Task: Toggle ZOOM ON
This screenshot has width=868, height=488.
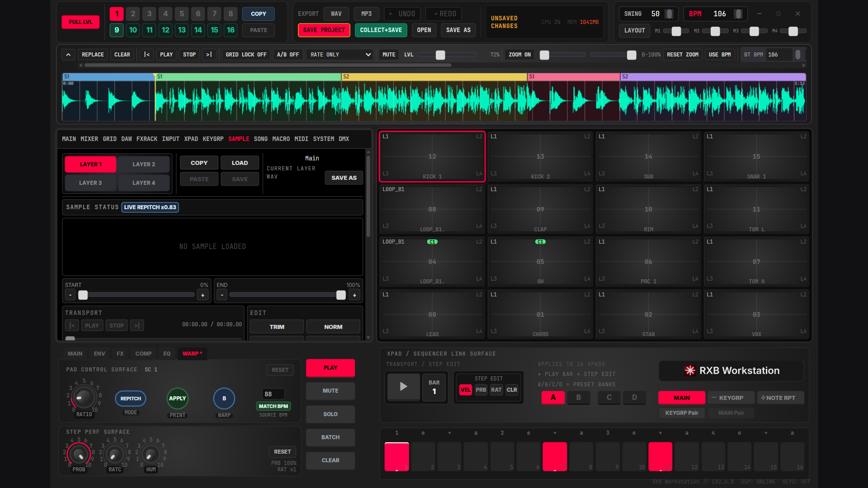Action: (519, 55)
